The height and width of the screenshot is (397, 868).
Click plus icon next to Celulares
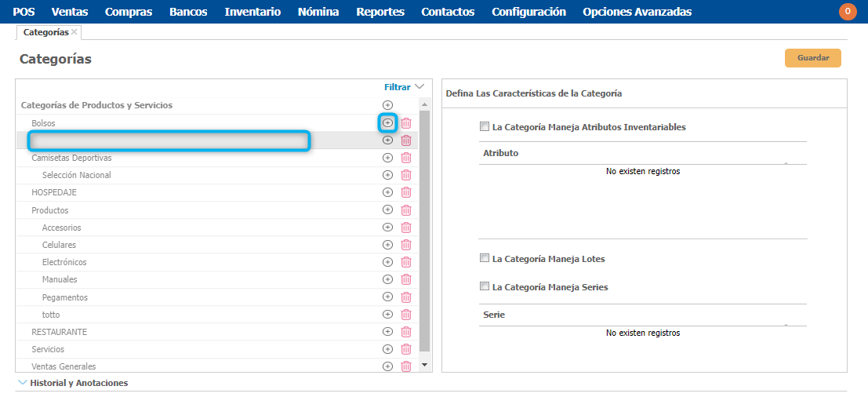[x=387, y=245]
